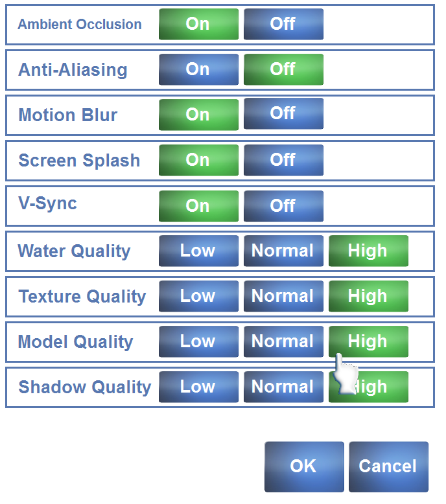This screenshot has width=446, height=504.
Task: Set Water Quality to Low
Action: click(x=198, y=251)
